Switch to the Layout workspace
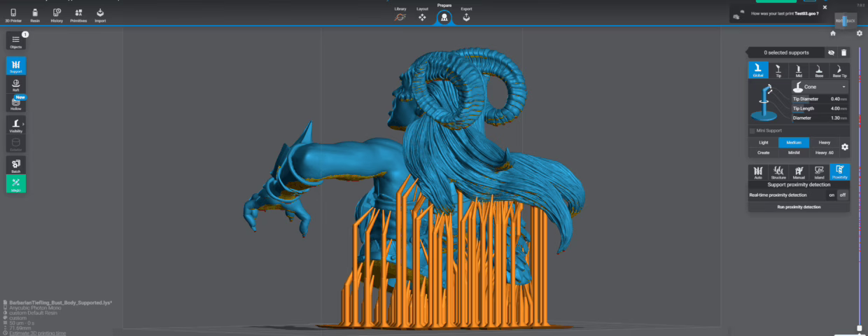Viewport: 868px width, 336px height. [422, 15]
